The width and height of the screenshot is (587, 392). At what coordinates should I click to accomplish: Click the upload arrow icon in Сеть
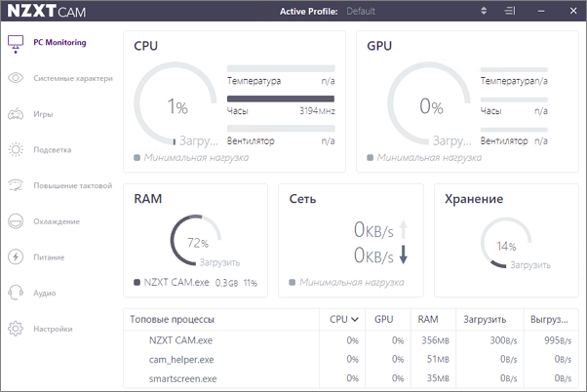pyautogui.click(x=403, y=229)
